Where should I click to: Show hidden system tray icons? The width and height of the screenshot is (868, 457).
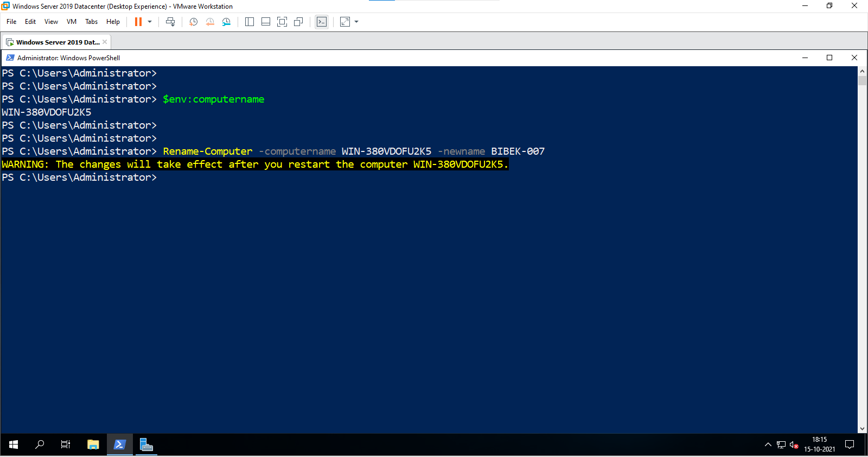[x=768, y=445]
